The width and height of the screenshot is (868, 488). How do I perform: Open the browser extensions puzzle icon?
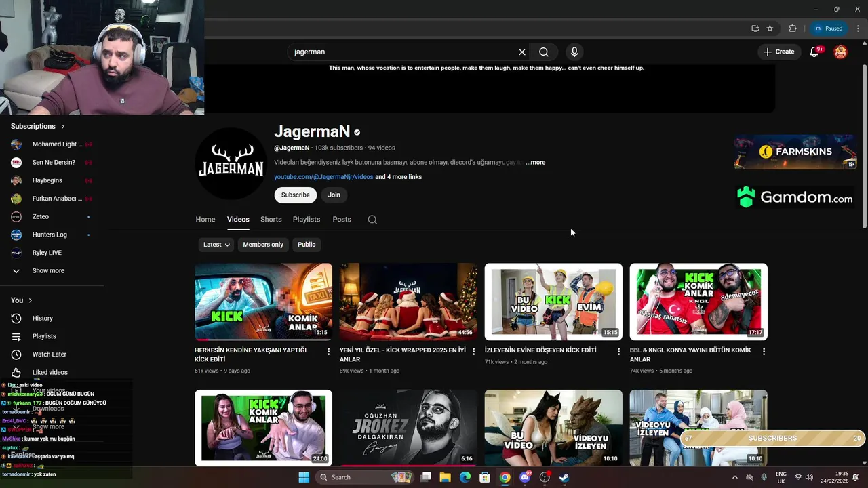tap(793, 28)
